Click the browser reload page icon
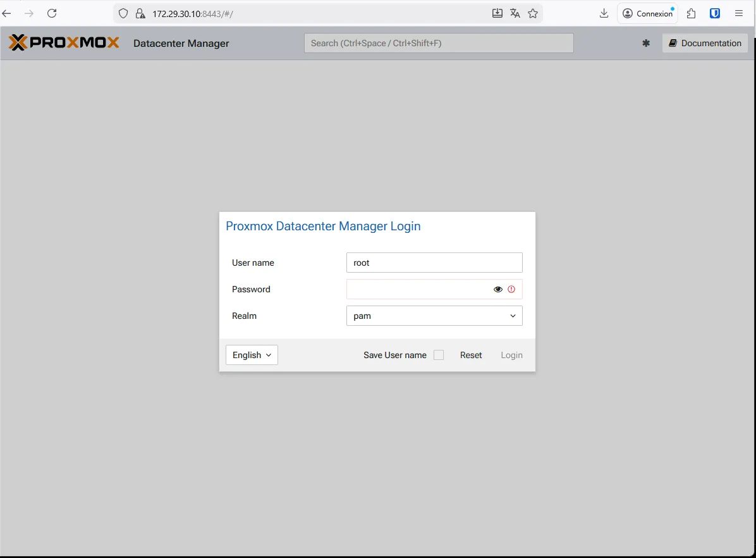This screenshot has width=756, height=558. pyautogui.click(x=52, y=13)
